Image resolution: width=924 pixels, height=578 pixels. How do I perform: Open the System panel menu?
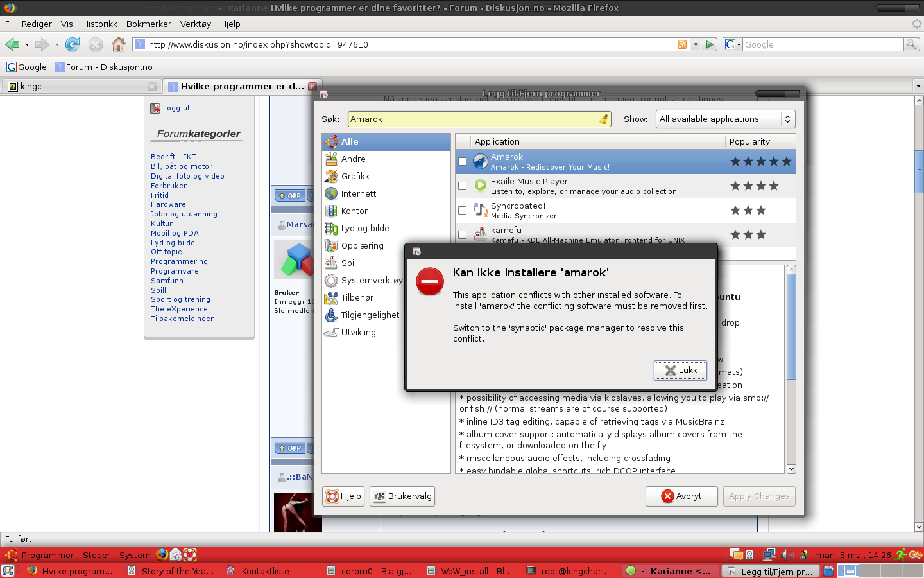pos(135,555)
